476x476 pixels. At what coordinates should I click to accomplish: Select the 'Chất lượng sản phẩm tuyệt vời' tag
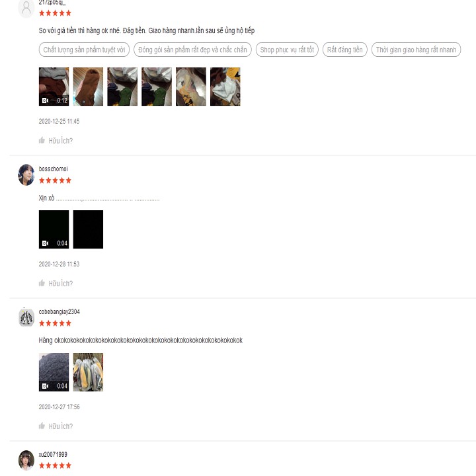(x=84, y=50)
